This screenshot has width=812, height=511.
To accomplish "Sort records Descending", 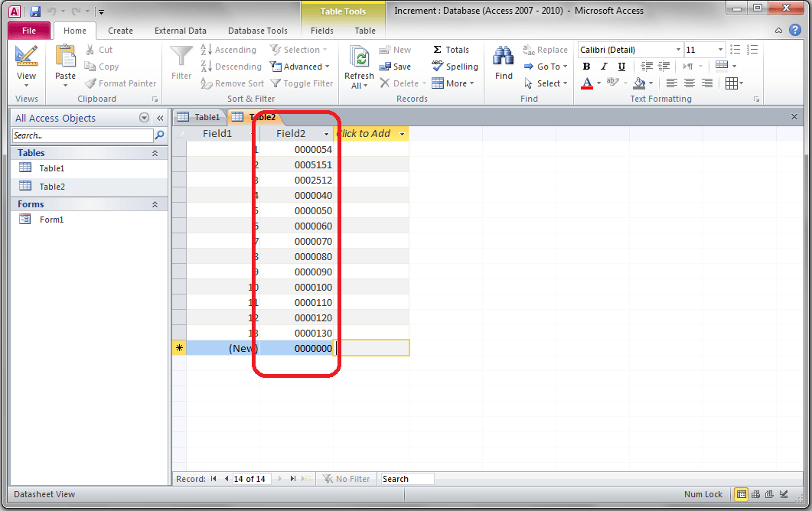I will [231, 67].
